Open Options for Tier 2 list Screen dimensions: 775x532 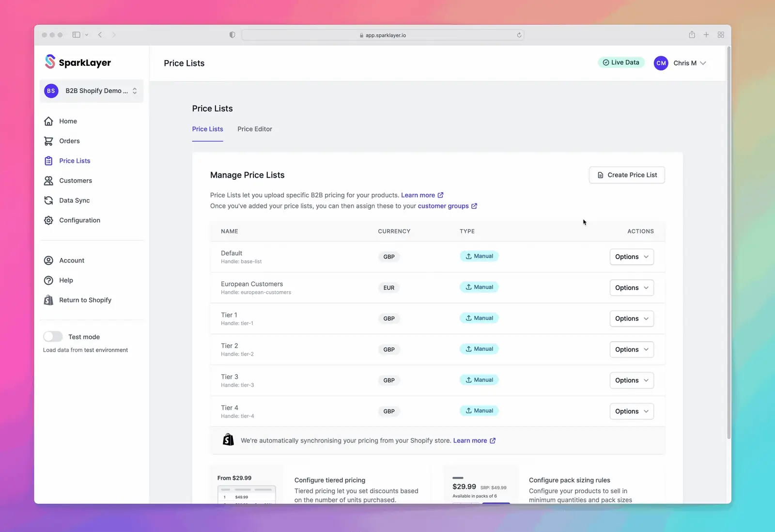pyautogui.click(x=632, y=350)
